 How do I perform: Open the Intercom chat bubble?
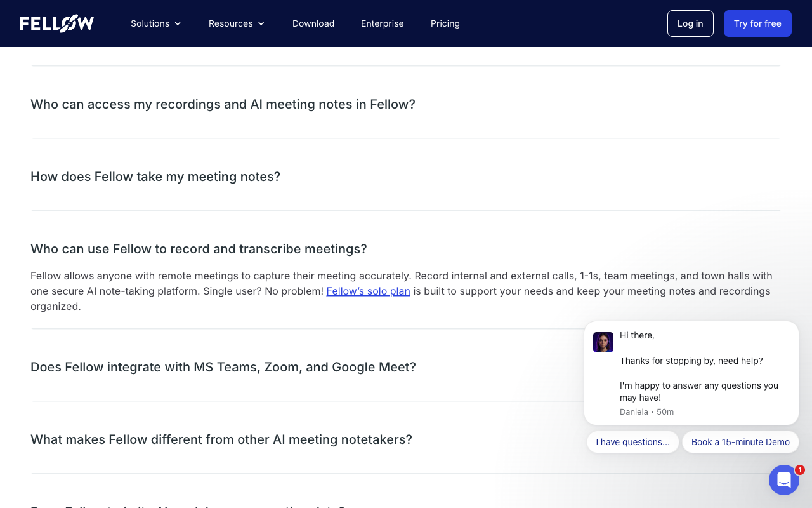coord(784,480)
